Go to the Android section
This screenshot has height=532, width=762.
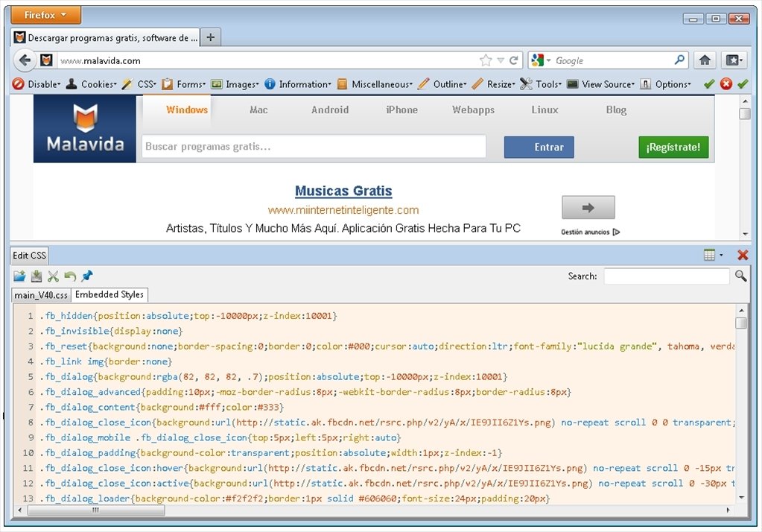coord(330,110)
